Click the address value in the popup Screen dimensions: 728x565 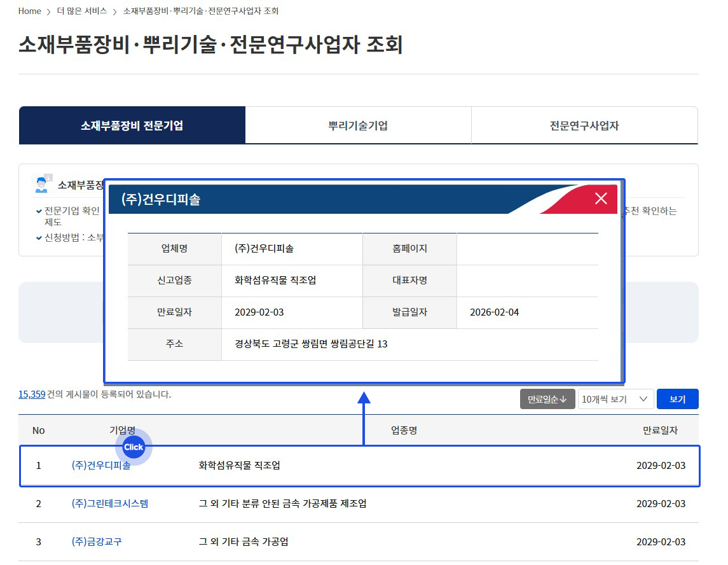311,344
